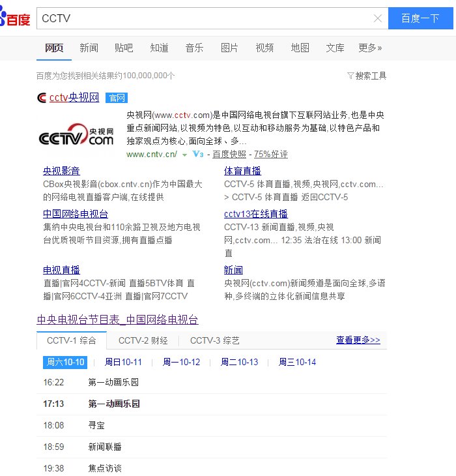Select the 网页 tab
The height and width of the screenshot is (476, 456).
click(x=54, y=48)
